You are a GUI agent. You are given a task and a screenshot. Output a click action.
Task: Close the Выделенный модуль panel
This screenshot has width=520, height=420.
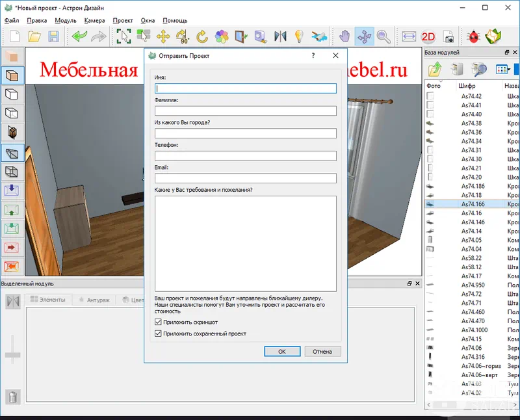point(417,283)
